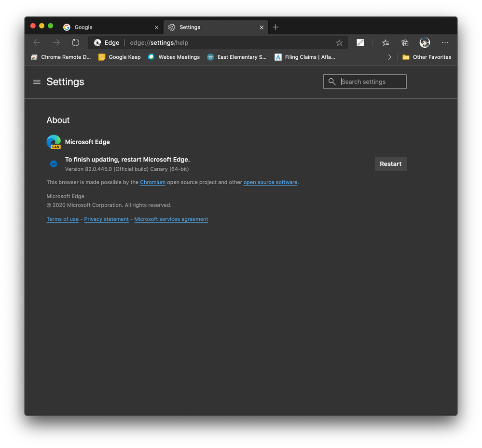Open new tab with plus button
The height and width of the screenshot is (448, 482).
(x=275, y=27)
